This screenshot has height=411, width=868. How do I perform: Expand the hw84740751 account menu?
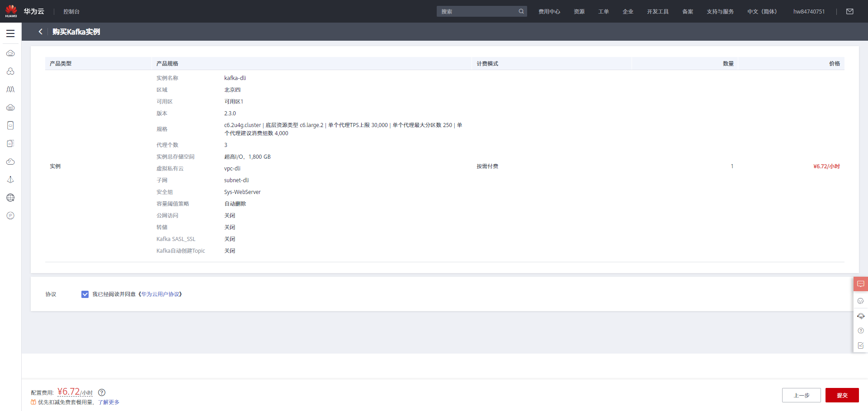pyautogui.click(x=809, y=12)
